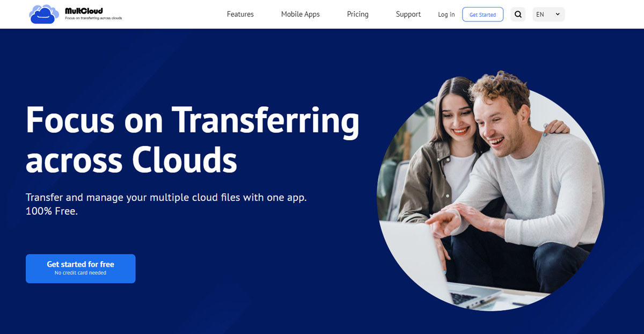Viewport: 644px width, 334px height.
Task: Expand the EN language dropdown
Action: point(548,14)
